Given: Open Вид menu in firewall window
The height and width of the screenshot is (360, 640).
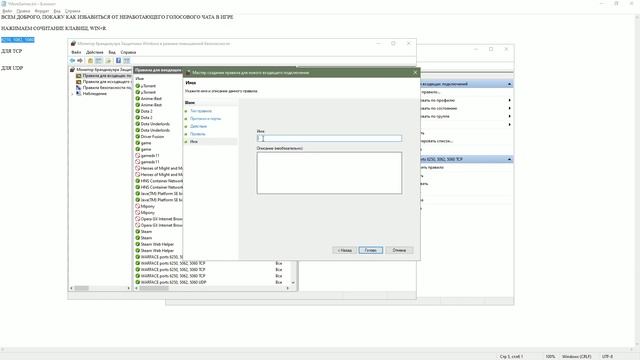Looking at the screenshot, I should coord(112,52).
